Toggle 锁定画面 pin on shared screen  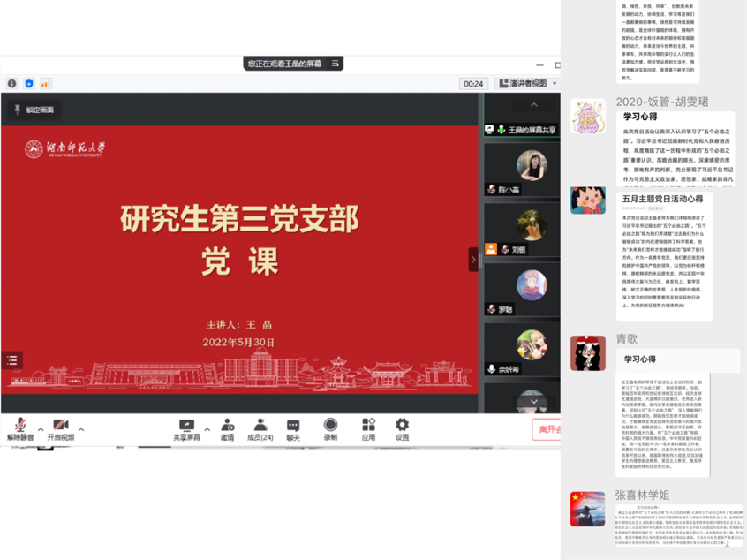click(x=34, y=110)
